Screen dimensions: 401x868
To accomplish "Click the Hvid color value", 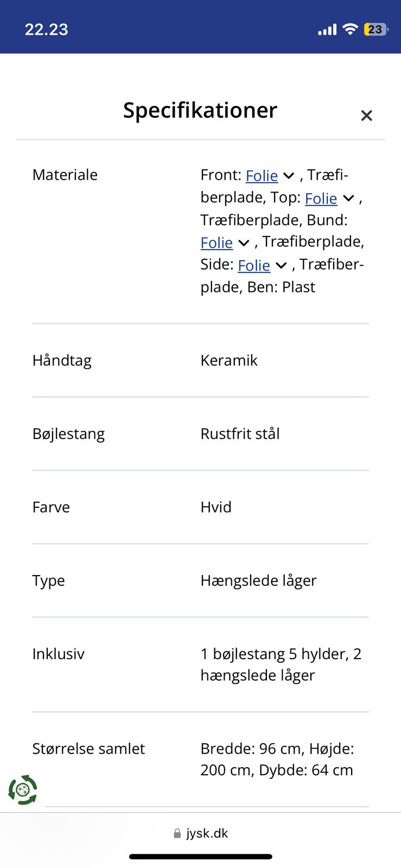I will [x=216, y=507].
